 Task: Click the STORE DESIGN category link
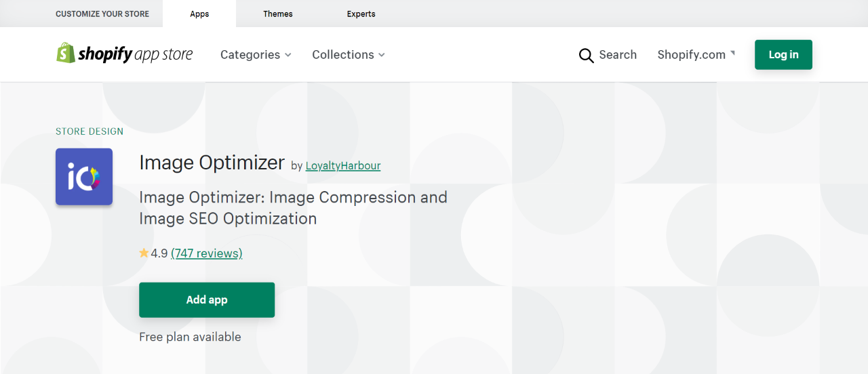pos(90,131)
